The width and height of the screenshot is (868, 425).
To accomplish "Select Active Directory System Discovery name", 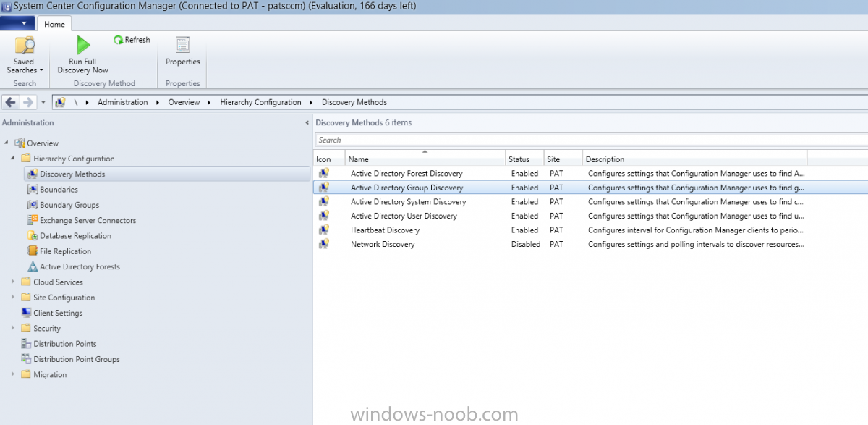I will (408, 202).
